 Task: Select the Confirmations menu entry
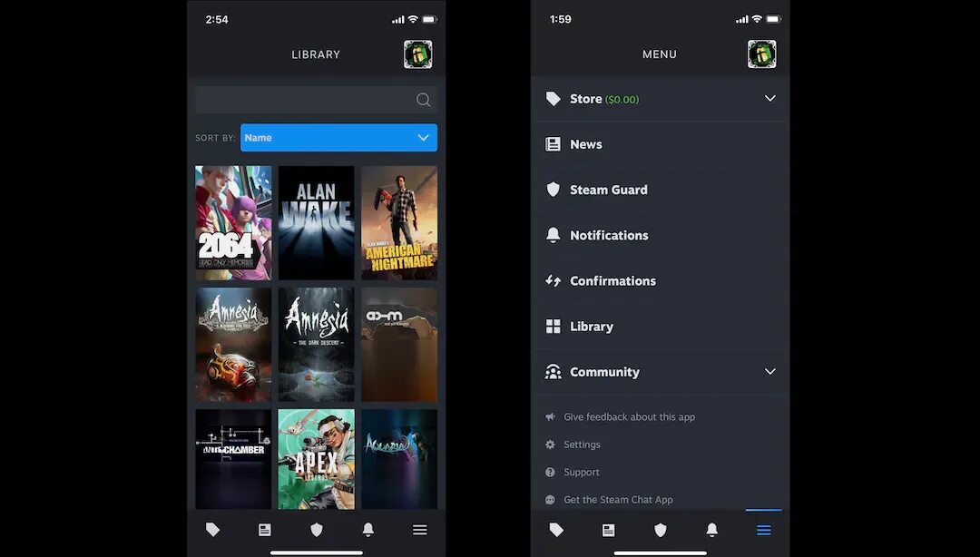[660, 281]
